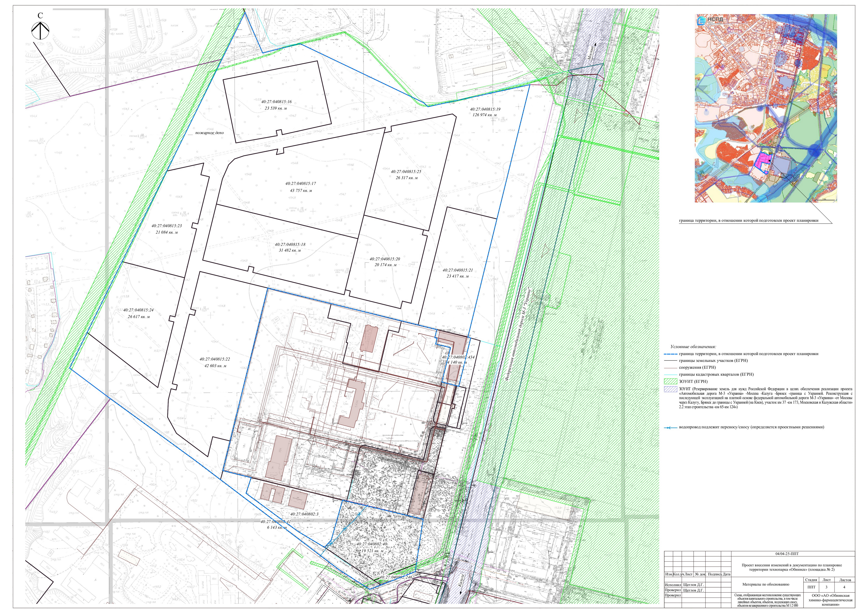Click the parcel 40:27:040815:24 label
868x613 pixels.
(138, 310)
